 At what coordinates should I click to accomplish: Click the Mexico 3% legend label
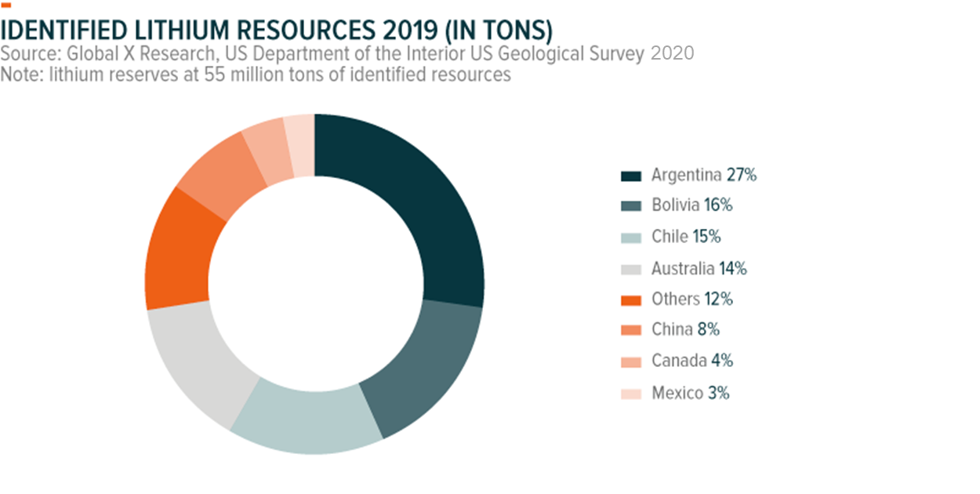[x=690, y=394]
